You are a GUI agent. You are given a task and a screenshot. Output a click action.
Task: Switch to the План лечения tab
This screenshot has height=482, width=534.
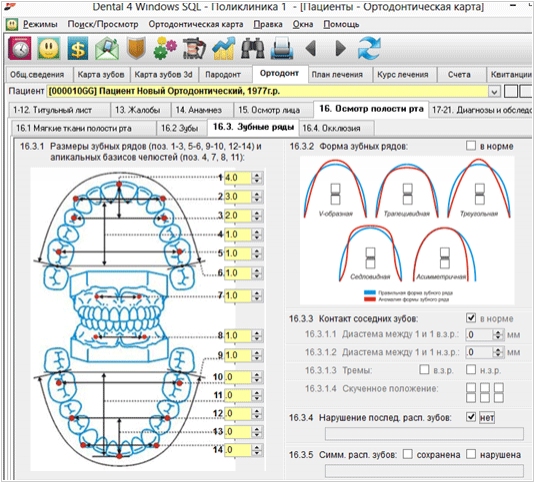pos(337,75)
